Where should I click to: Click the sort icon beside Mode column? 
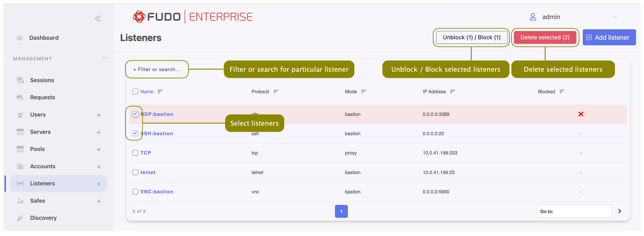364,92
